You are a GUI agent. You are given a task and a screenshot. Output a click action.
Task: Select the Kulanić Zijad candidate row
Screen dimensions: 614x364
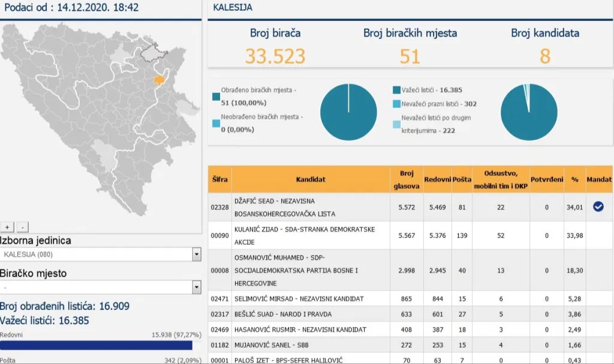[311, 236]
